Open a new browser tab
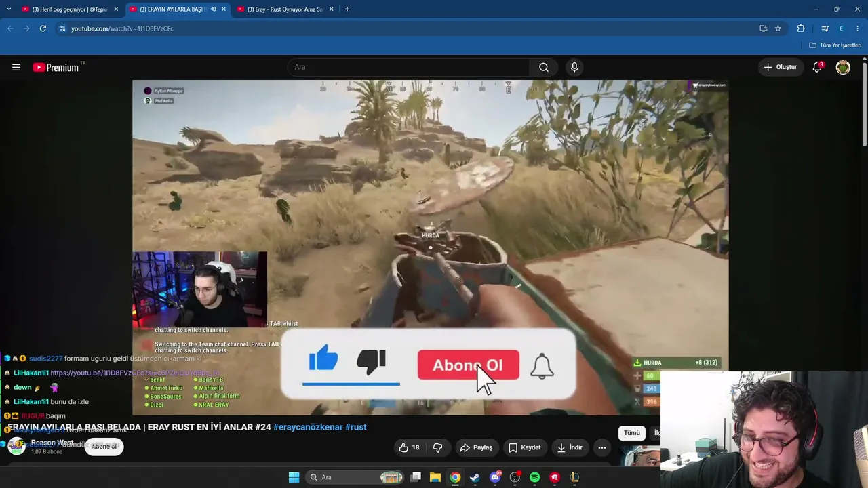Screen dimensions: 868x488 (x=347, y=9)
